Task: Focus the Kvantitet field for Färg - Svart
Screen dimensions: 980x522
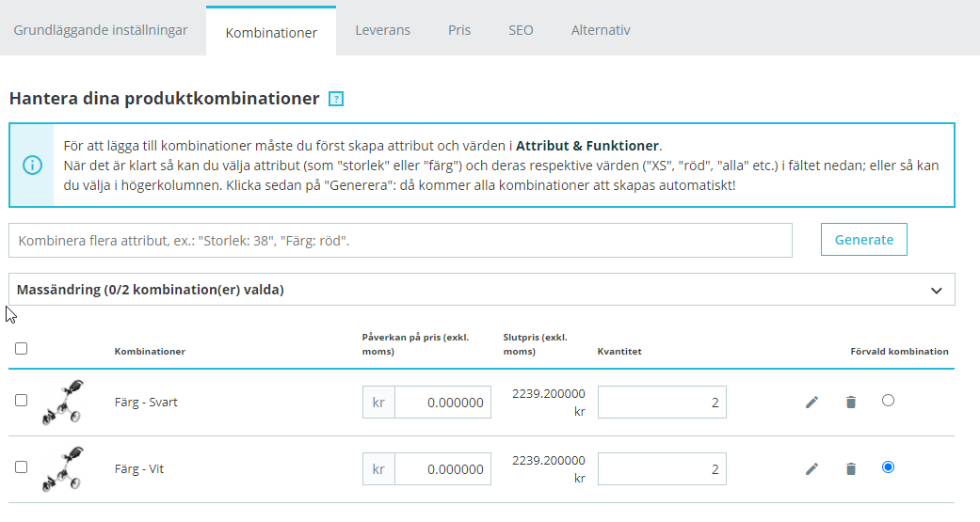Action: [x=661, y=403]
